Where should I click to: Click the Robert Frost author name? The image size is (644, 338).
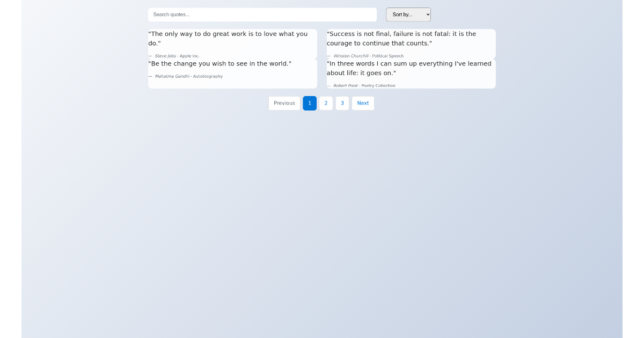coord(344,85)
